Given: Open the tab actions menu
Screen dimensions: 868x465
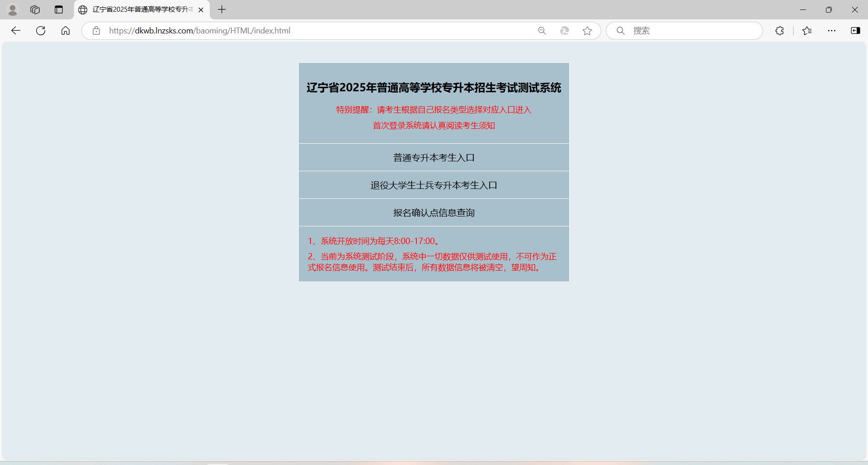Looking at the screenshot, I should [59, 9].
